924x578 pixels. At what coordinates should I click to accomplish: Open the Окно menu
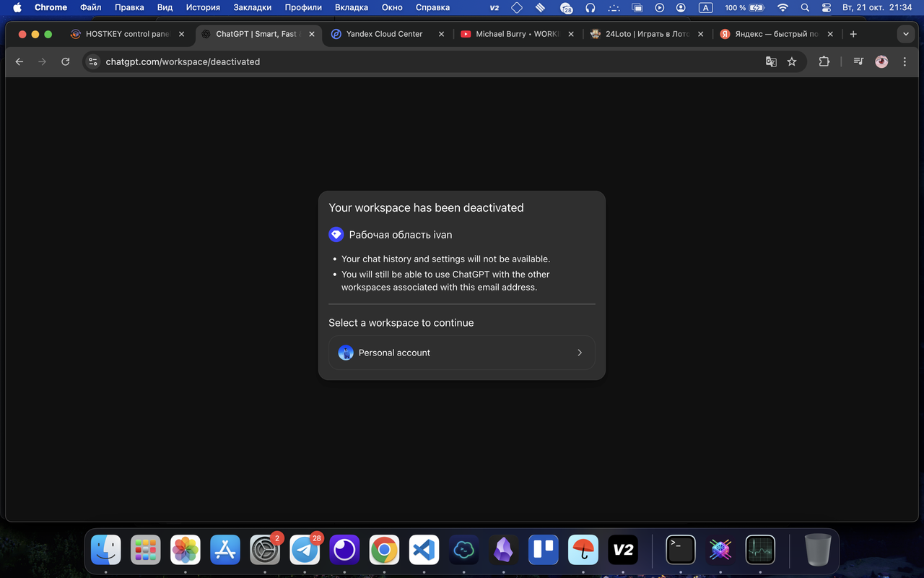(392, 7)
